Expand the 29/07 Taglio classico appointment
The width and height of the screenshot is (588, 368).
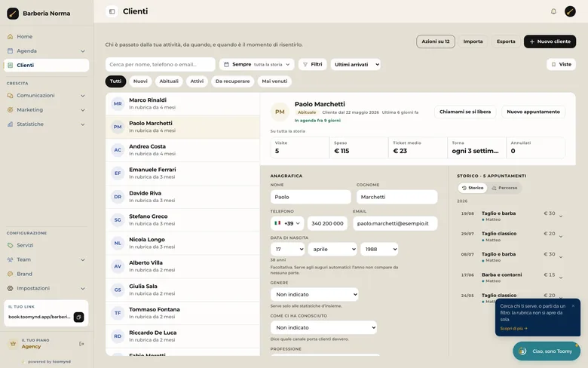tap(561, 236)
